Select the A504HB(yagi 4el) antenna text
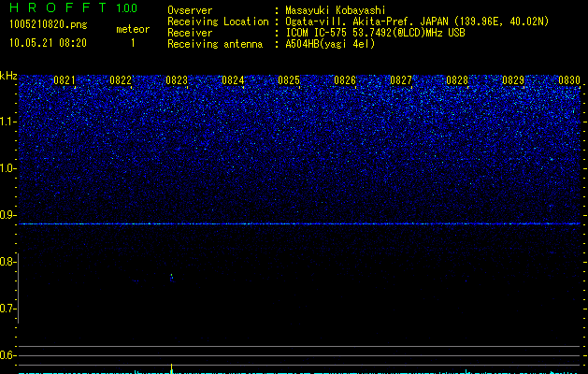Viewport: 588px width, 374px height. click(330, 44)
